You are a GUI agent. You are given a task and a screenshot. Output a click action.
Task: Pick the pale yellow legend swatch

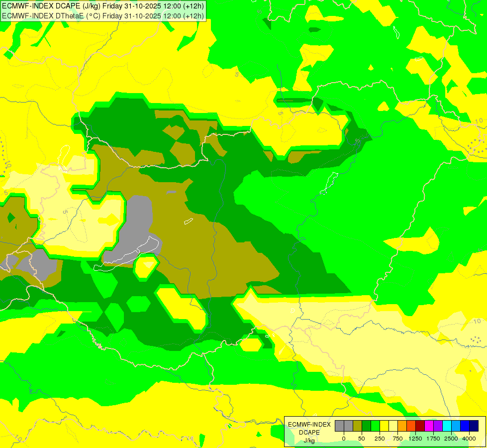tap(393, 426)
